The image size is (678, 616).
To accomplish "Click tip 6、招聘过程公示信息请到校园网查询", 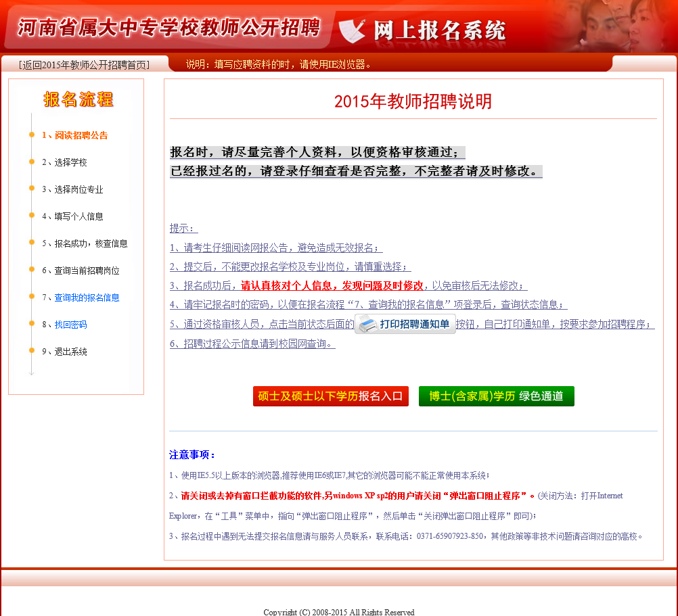I will tap(252, 344).
